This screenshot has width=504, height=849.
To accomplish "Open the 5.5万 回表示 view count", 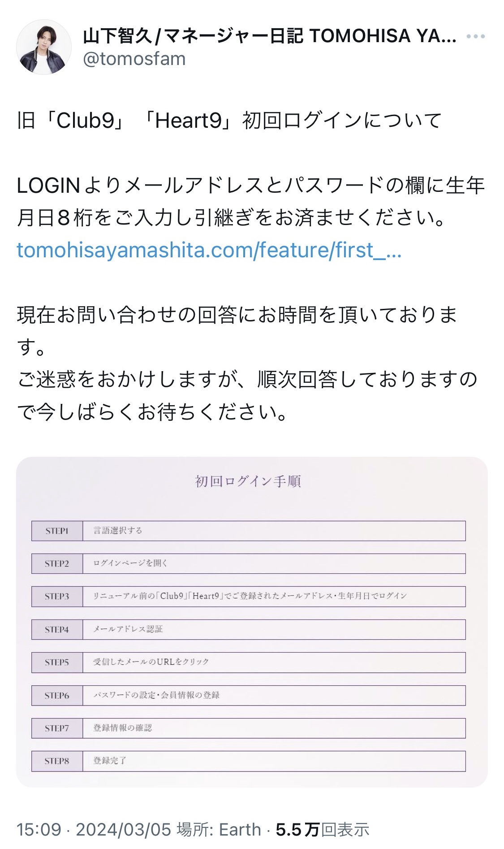I will pos(323,830).
